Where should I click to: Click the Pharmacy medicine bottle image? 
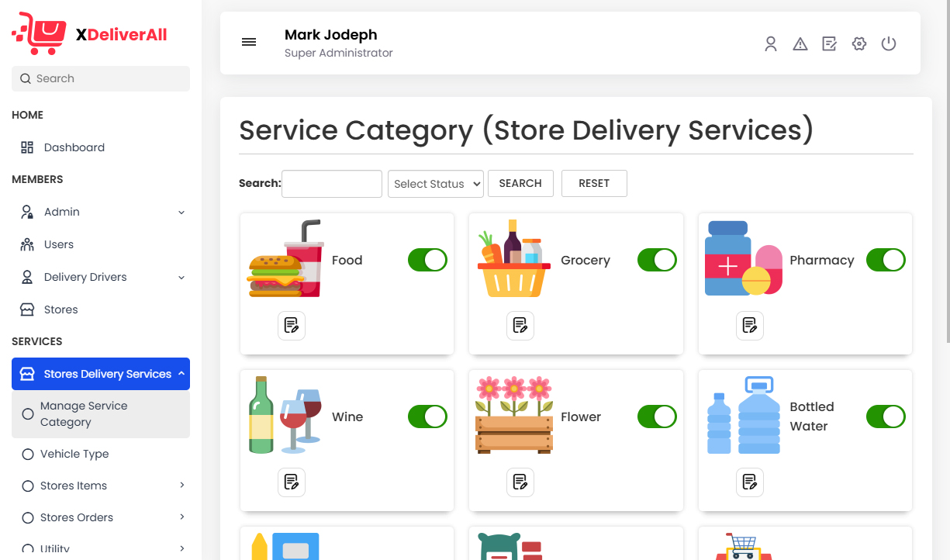[x=743, y=258]
